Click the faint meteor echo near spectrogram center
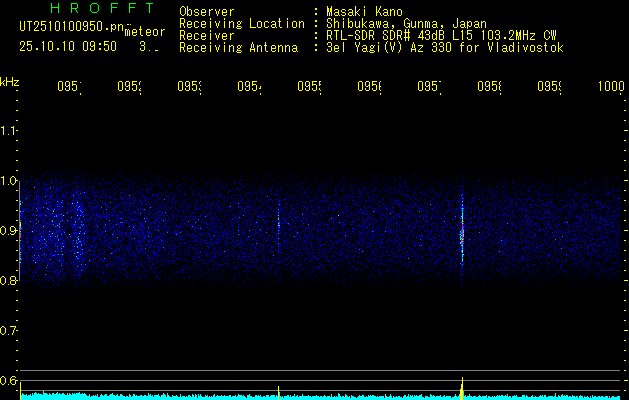 278,225
